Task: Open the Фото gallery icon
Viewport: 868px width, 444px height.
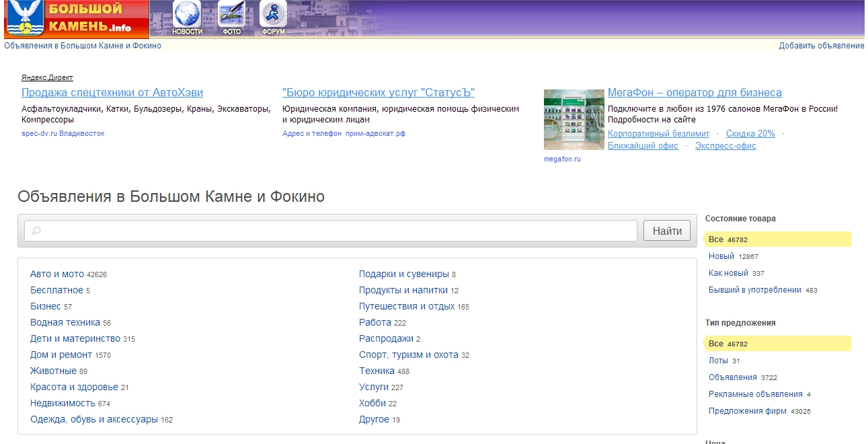Action: point(231,16)
